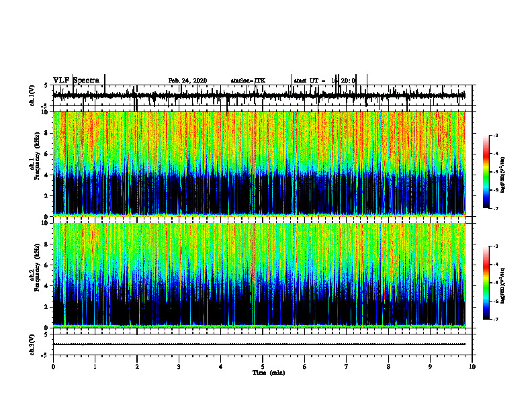Click the '-7' tick on ch.2 colorbar
The width and height of the screenshot is (532, 411).
(496, 320)
